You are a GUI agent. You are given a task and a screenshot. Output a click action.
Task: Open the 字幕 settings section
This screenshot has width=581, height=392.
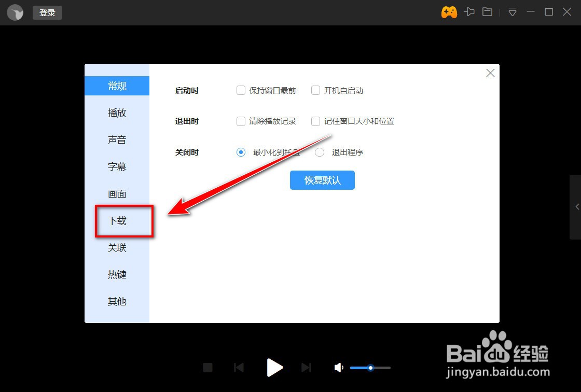(x=117, y=166)
